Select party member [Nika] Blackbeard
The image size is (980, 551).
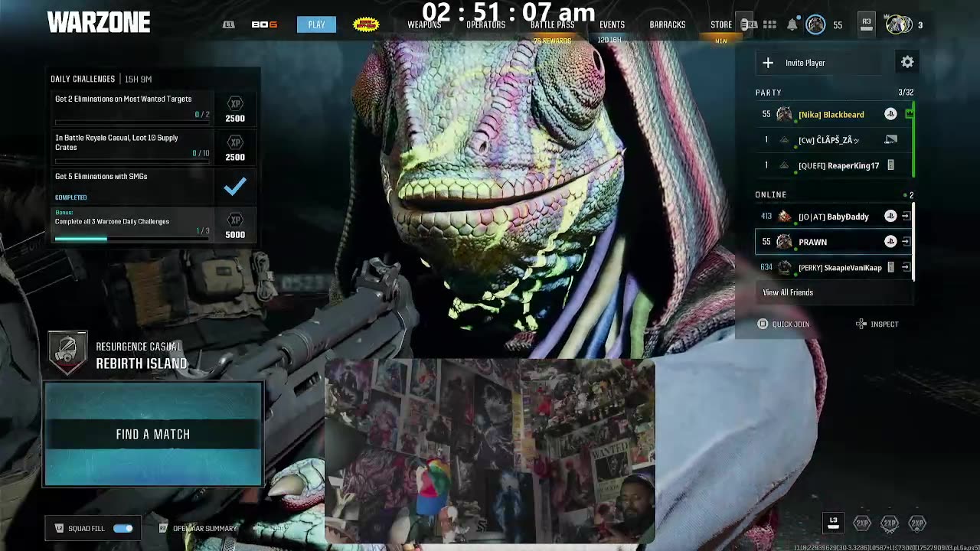833,114
